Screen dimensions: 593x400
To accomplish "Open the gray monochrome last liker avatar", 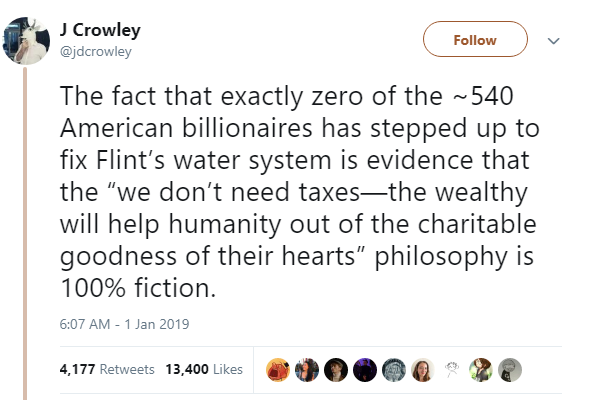I will pos(510,370).
